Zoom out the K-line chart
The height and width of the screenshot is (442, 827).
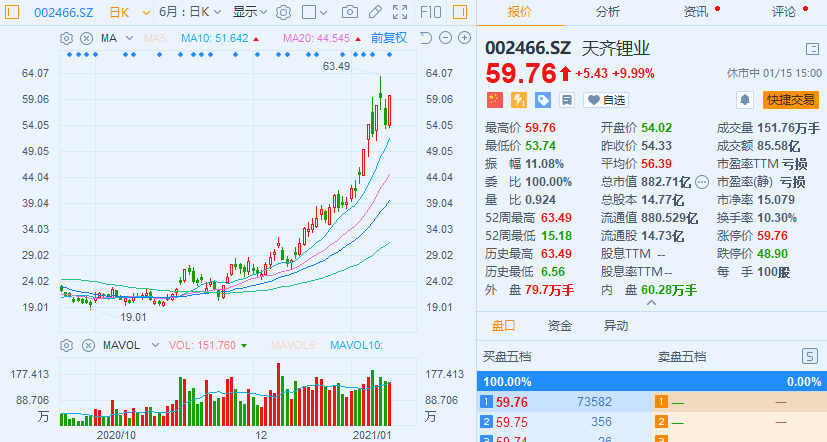(446, 38)
